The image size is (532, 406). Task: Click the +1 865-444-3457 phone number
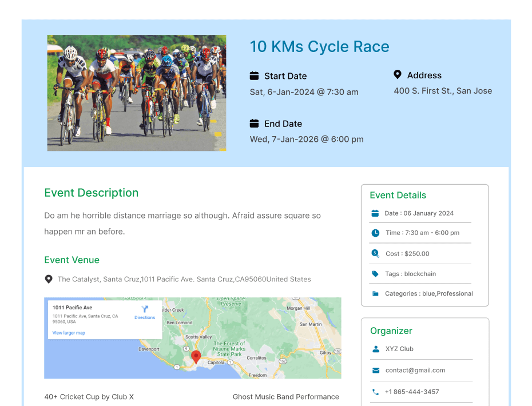pos(412,392)
